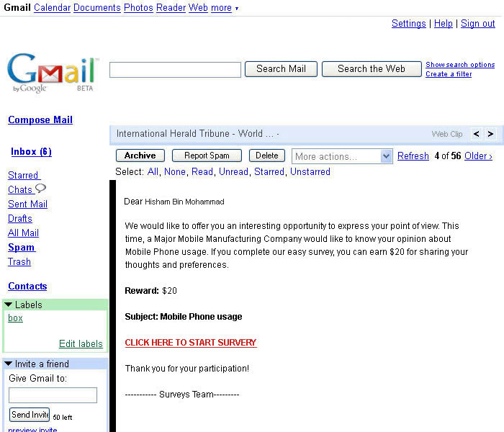Collapse the Invite a friend section
The image size is (504, 432).
coord(9,364)
